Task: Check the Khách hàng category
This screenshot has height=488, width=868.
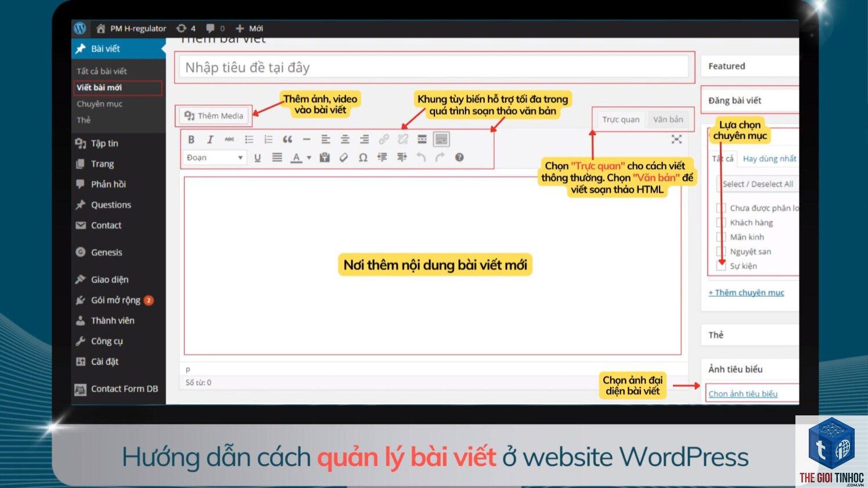Action: pos(721,223)
